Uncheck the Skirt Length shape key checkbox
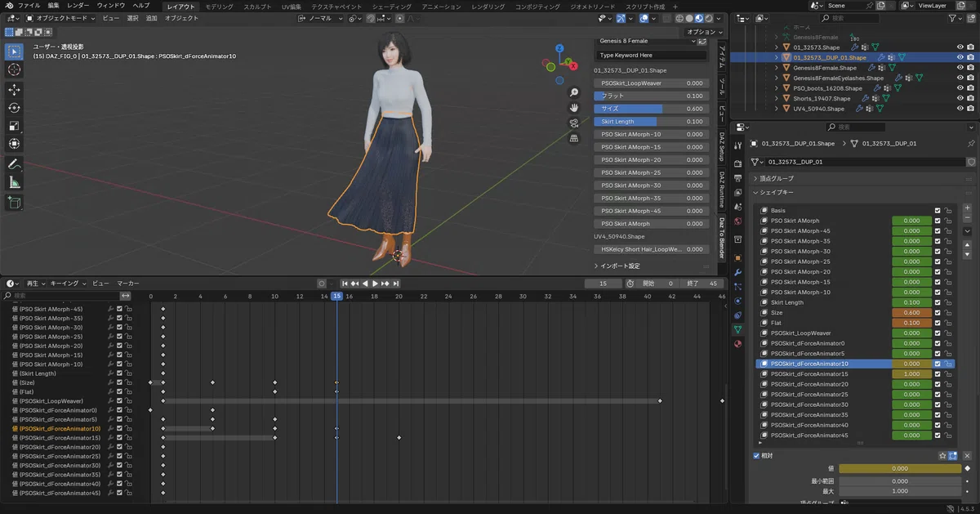Image resolution: width=980 pixels, height=514 pixels. 938,302
